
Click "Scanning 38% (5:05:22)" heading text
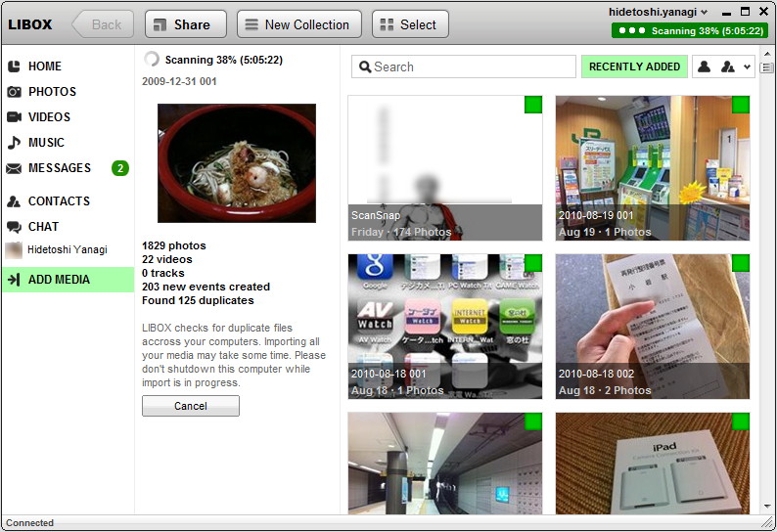[x=224, y=60]
